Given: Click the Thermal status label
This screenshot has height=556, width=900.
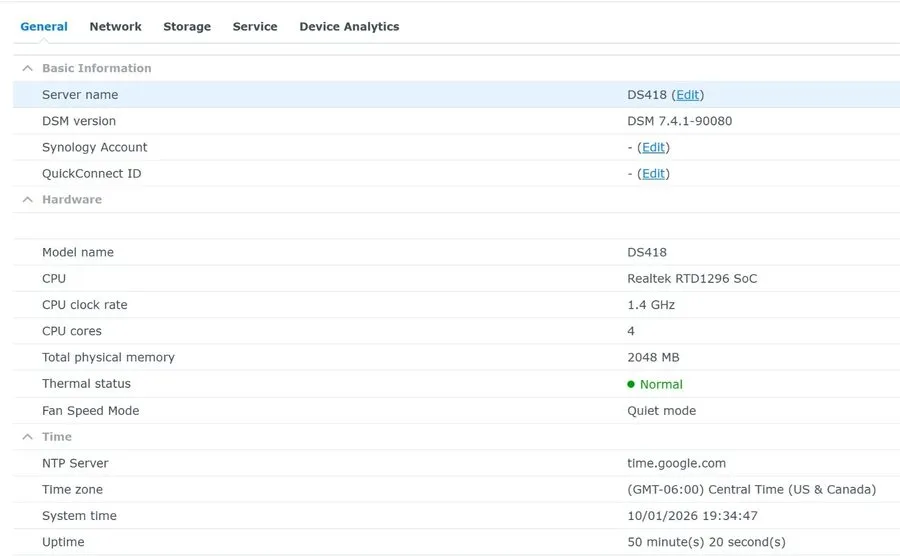Looking at the screenshot, I should click(x=86, y=384).
